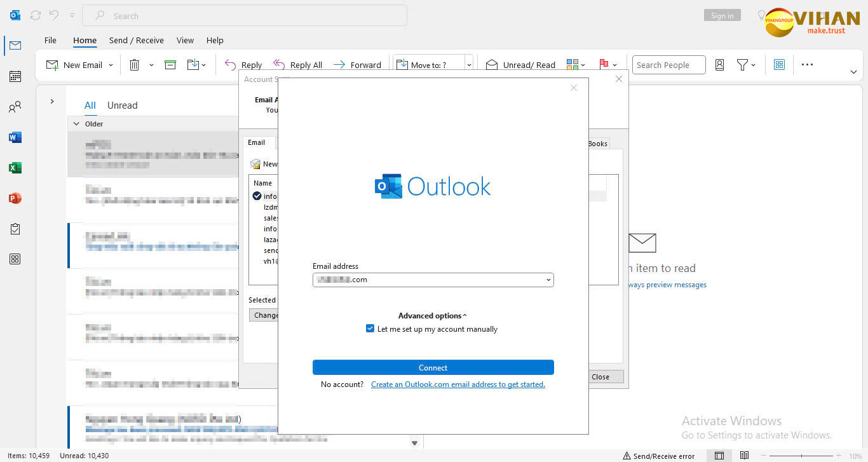Open the Tasks clipboard icon
Image resolution: width=868 pixels, height=462 pixels.
click(15, 229)
